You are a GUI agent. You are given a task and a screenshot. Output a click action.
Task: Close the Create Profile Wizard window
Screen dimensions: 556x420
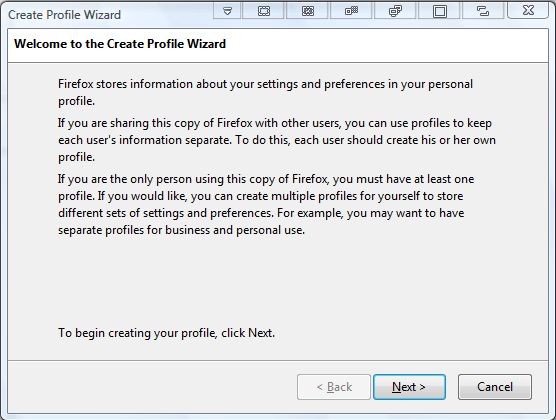528,10
